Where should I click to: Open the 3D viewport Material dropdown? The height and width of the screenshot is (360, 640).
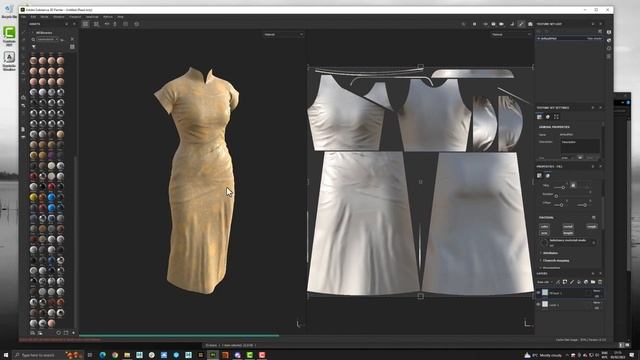[x=283, y=35]
